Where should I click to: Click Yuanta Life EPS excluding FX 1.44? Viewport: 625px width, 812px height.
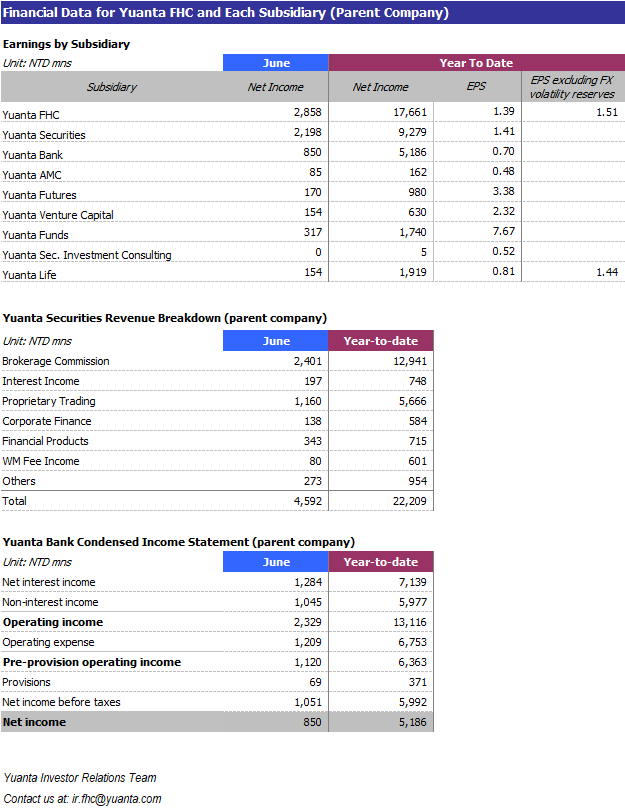(x=607, y=272)
